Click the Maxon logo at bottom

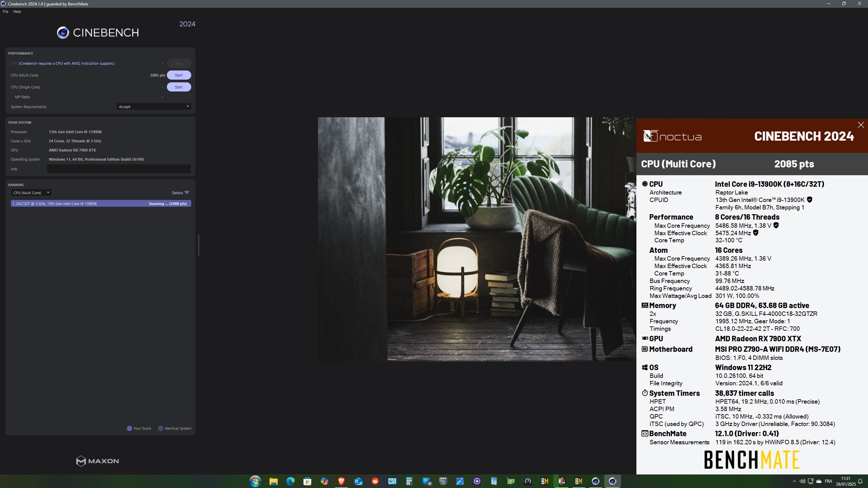pos(98,461)
